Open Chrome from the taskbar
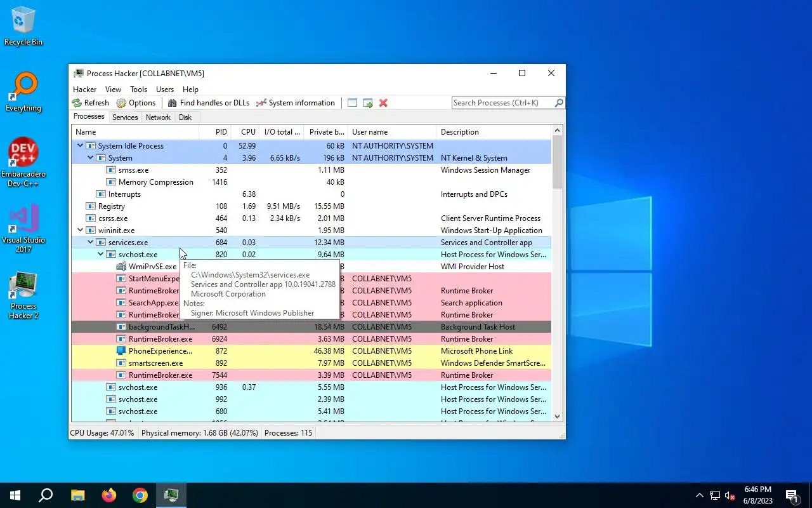The height and width of the screenshot is (508, 812). coord(140,495)
